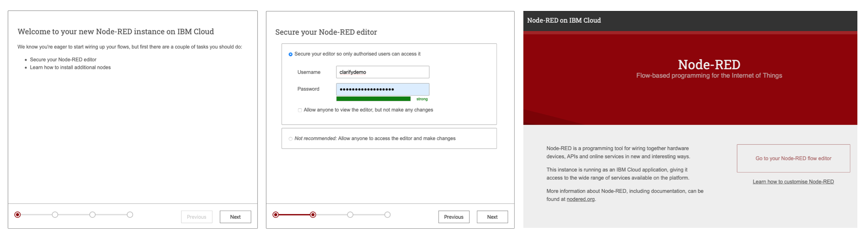Click the large Node-RED banner heading
This screenshot has width=868, height=240.
(x=709, y=64)
